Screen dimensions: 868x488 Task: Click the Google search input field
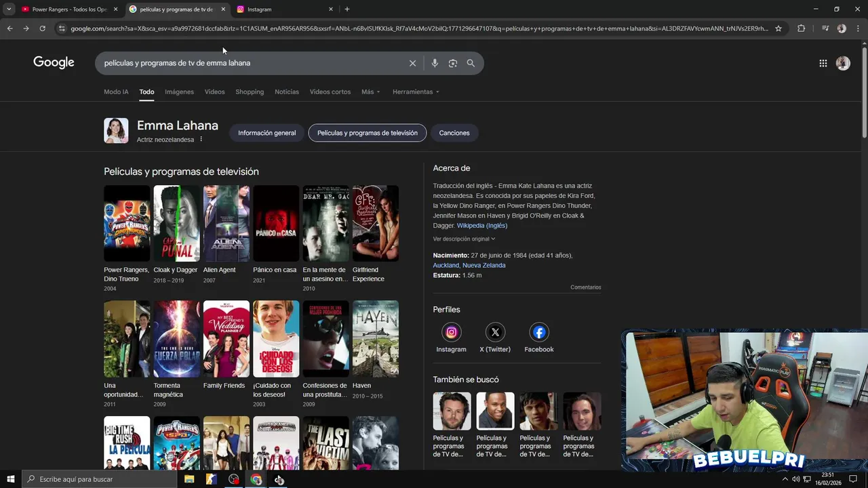[x=251, y=63]
